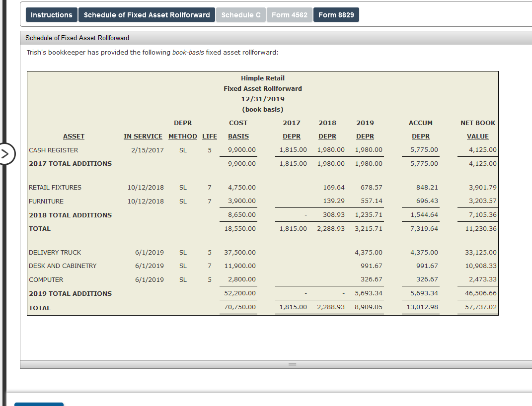Click the METHOD column header

182,136
